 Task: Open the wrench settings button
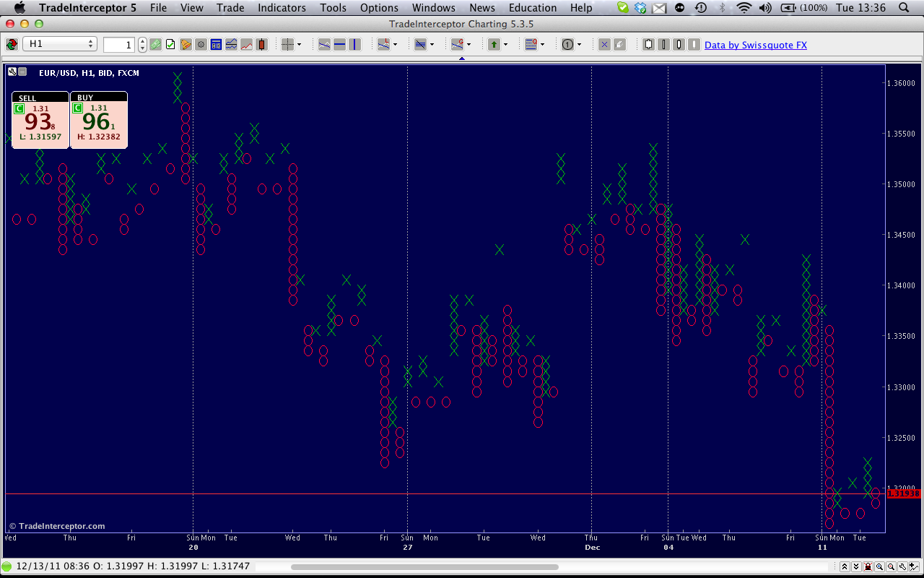point(903,567)
